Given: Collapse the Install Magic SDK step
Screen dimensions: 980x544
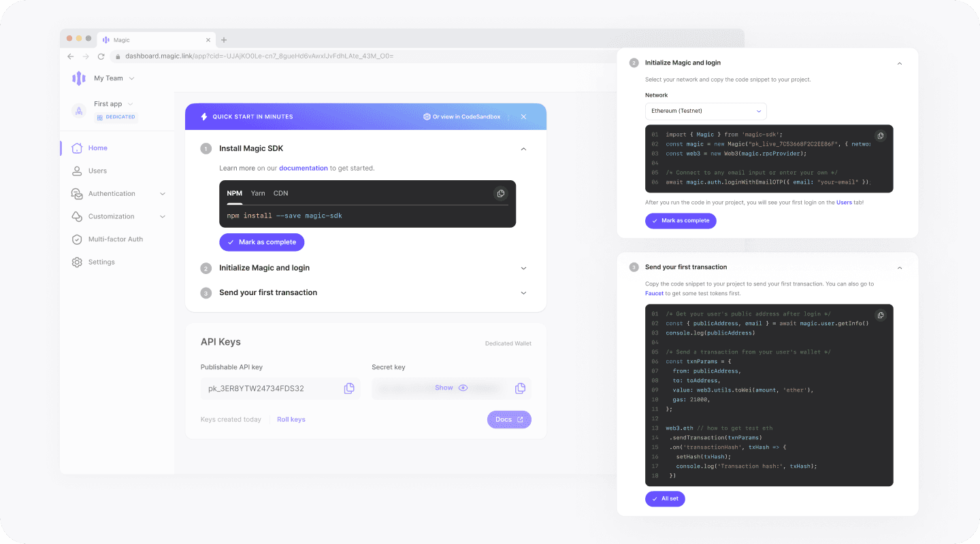Looking at the screenshot, I should (x=523, y=149).
